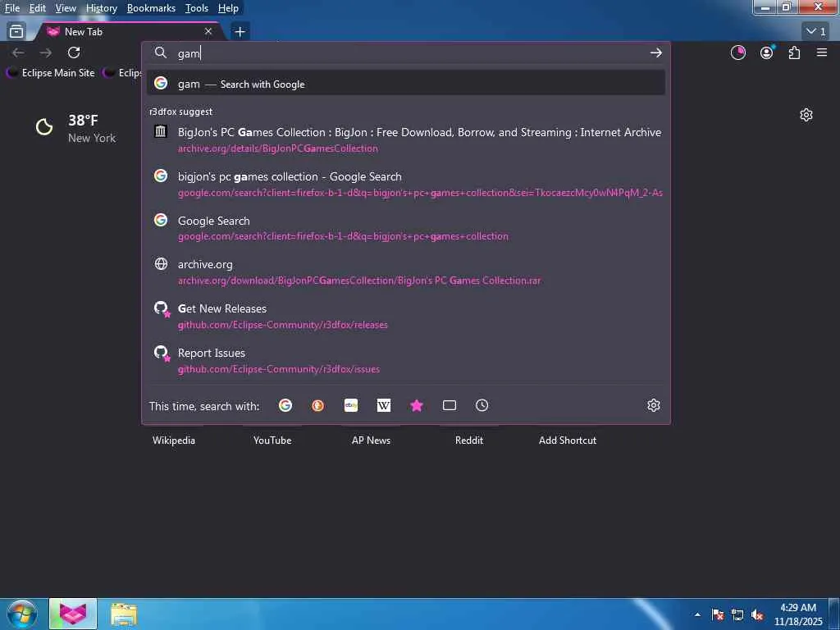Viewport: 840px width, 630px height.
Task: Open the plain 'Google Search' history result
Action: pyautogui.click(x=406, y=228)
